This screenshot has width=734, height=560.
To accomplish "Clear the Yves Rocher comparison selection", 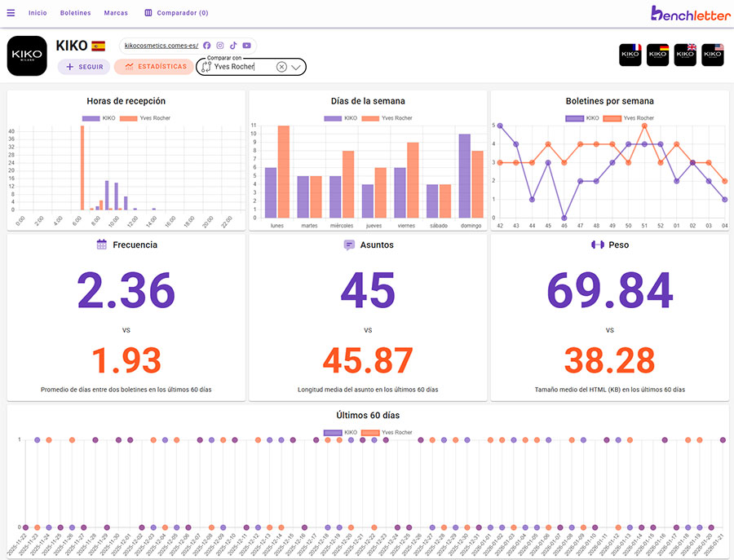I will point(281,67).
